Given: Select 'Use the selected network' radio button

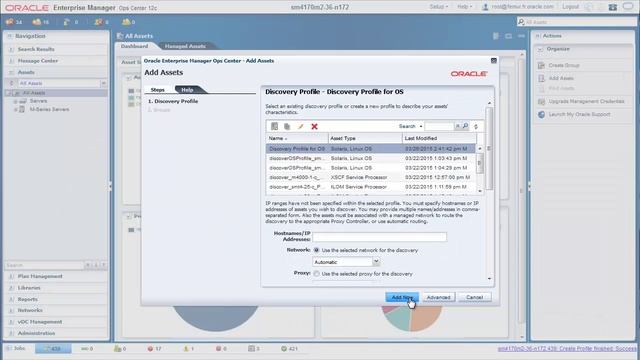Looking at the screenshot, I should point(316,250).
